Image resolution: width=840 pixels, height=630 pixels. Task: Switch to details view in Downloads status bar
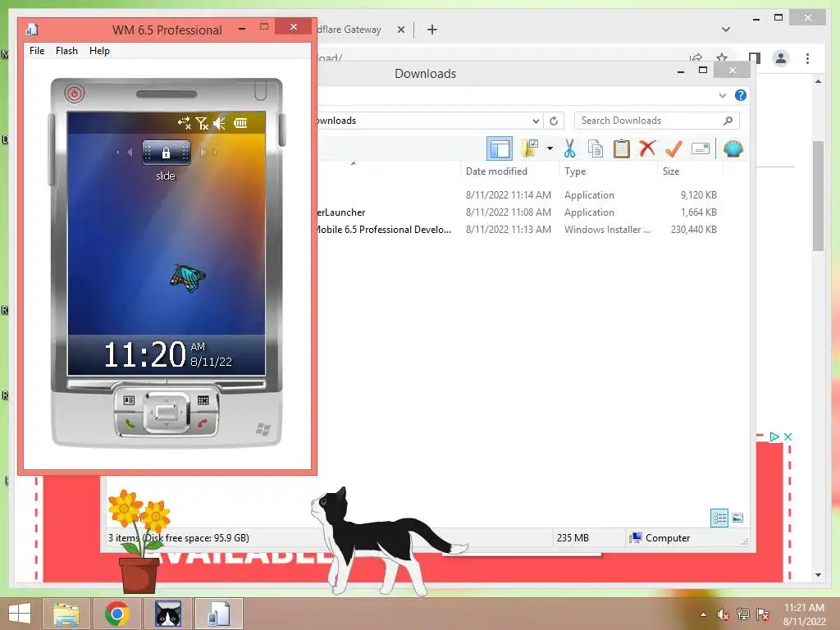[719, 518]
